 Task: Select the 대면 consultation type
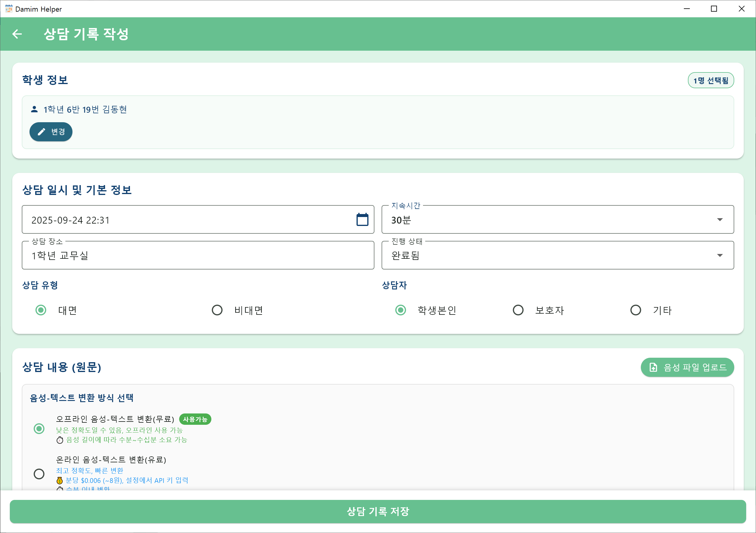41,310
